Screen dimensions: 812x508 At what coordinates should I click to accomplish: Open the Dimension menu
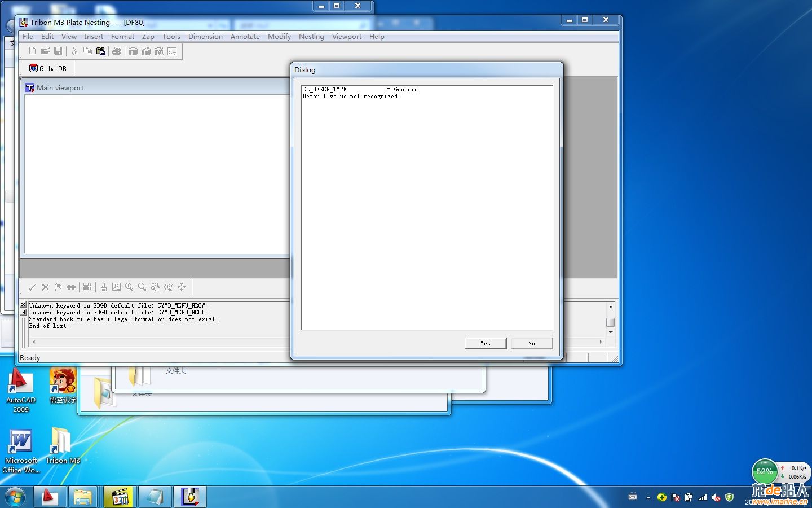[205, 37]
